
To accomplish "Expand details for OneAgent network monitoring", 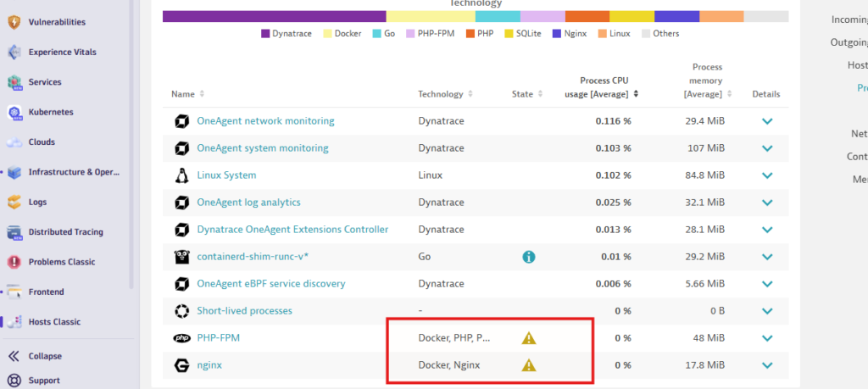I will point(767,121).
